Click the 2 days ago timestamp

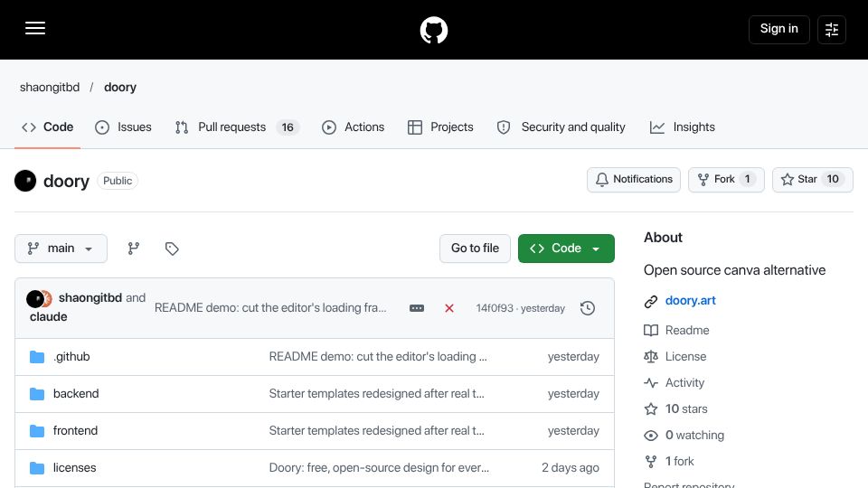pos(571,468)
